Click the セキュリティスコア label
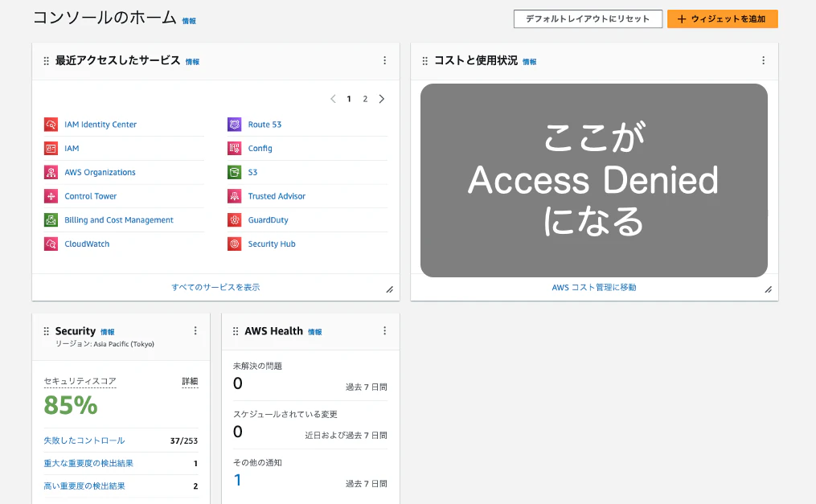Viewport: 816px width, 504px height. coord(80,381)
